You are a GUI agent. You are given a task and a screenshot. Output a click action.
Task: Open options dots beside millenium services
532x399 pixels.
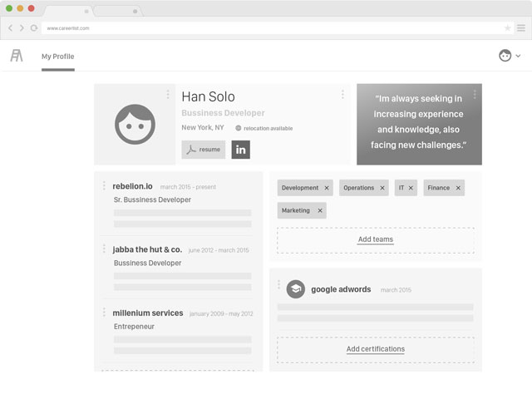pos(104,313)
